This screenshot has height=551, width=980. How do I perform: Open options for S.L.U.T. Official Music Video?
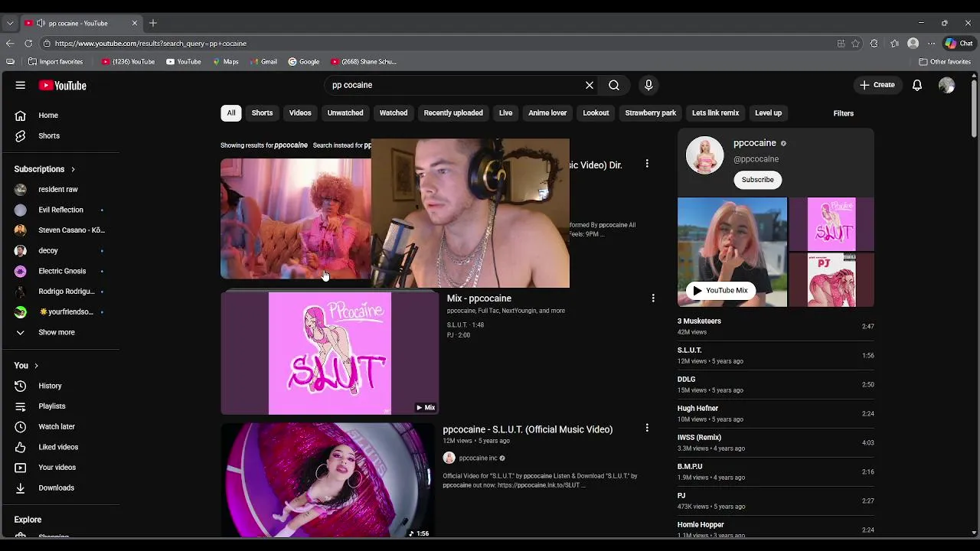(647, 429)
